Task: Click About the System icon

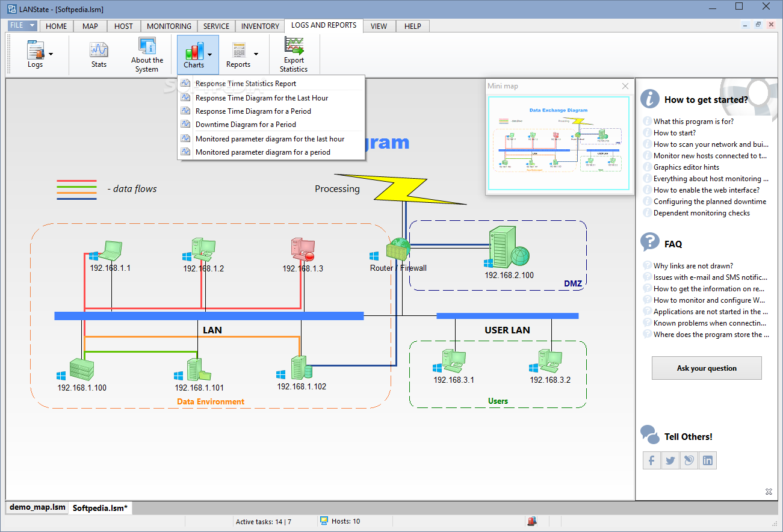Action: click(x=147, y=54)
